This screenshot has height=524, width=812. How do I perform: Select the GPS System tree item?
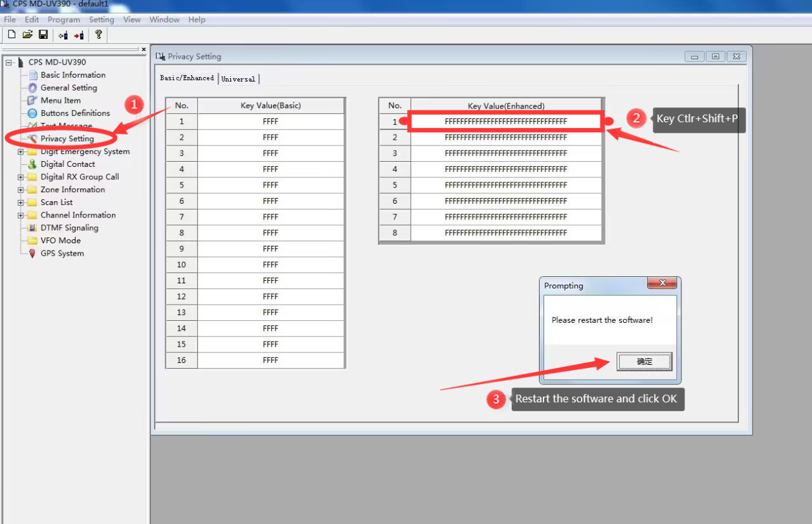coord(62,254)
